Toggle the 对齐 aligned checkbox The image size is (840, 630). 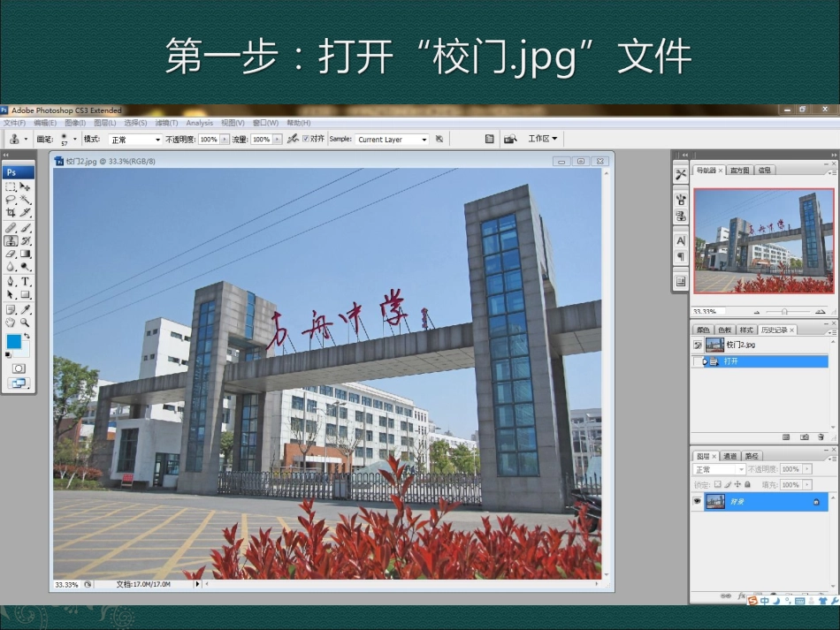click(x=306, y=139)
